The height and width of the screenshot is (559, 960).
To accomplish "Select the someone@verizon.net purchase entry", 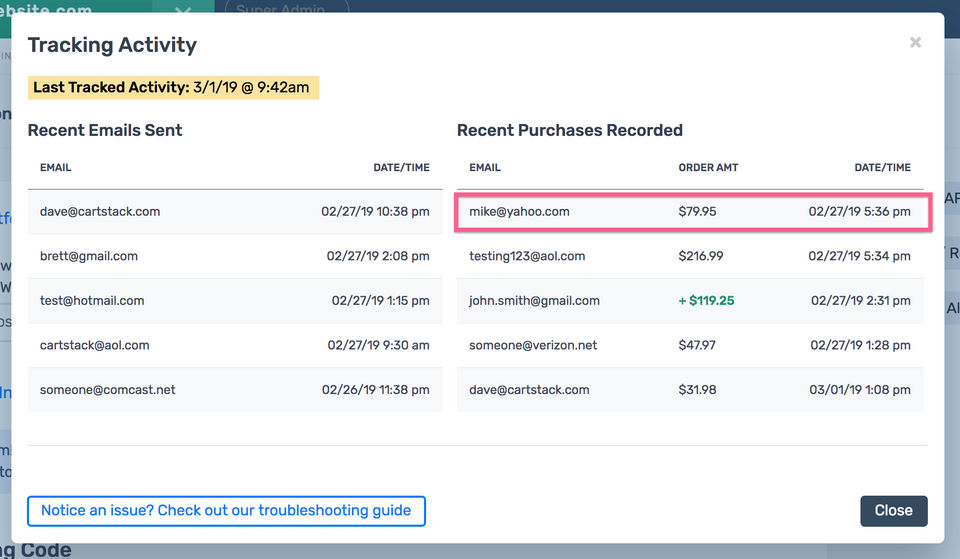I will (x=533, y=345).
